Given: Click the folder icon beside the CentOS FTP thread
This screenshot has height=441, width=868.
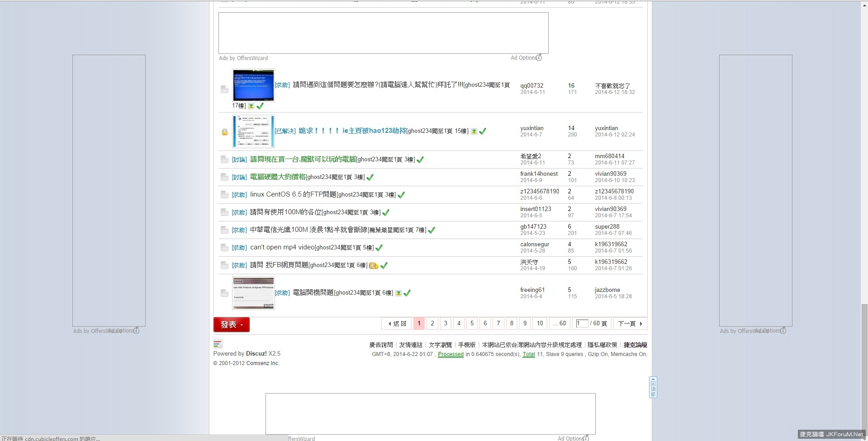Looking at the screenshot, I should pyautogui.click(x=224, y=195).
